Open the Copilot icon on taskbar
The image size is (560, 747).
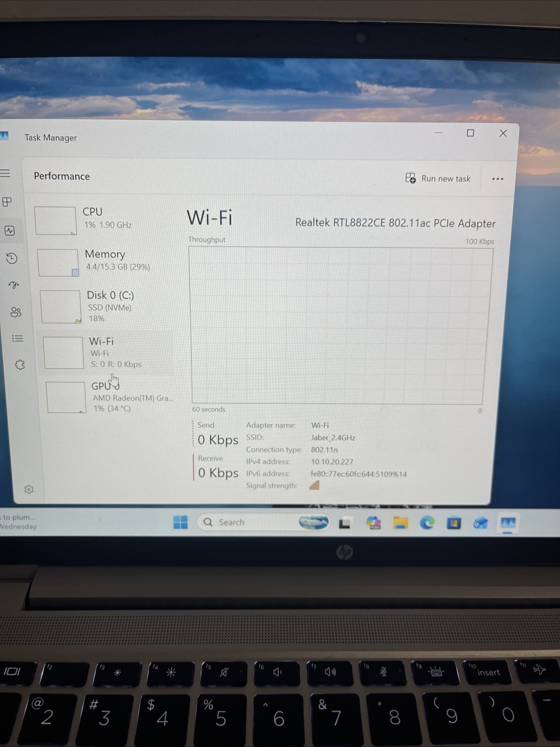coord(373,523)
